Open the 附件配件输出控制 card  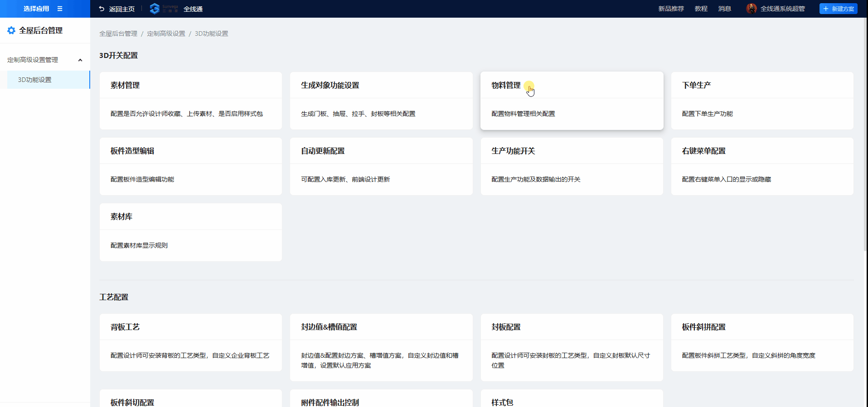(x=381, y=398)
